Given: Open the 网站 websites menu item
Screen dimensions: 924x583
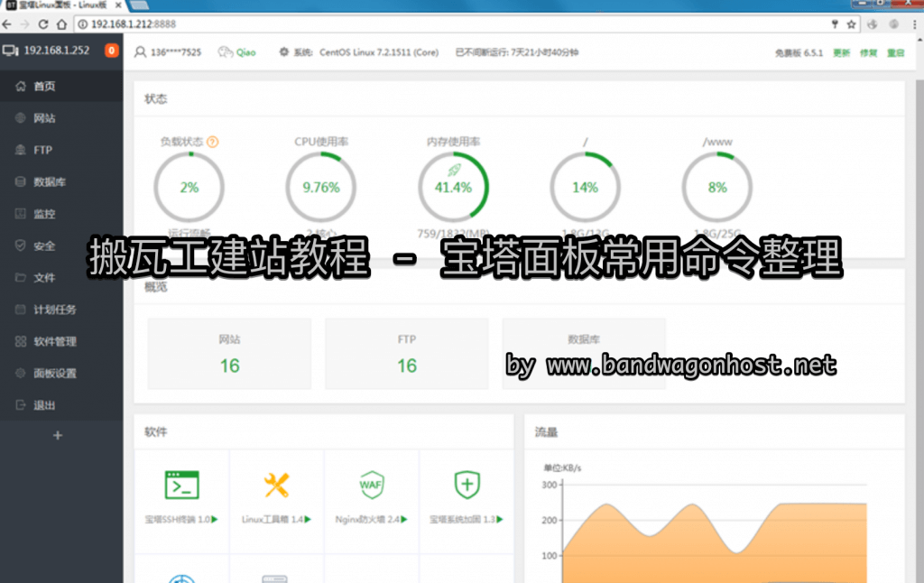Looking at the screenshot, I should pos(61,118).
